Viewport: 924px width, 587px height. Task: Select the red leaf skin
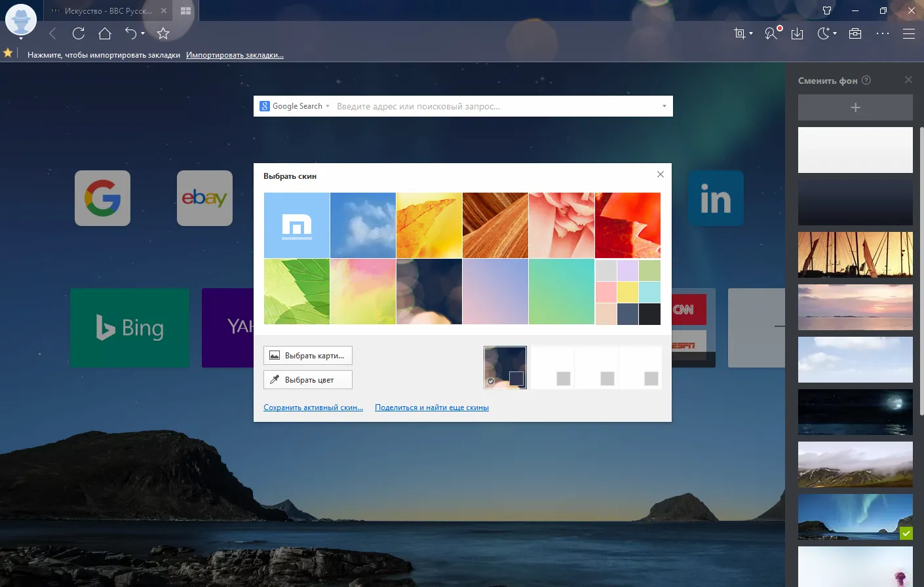point(628,225)
